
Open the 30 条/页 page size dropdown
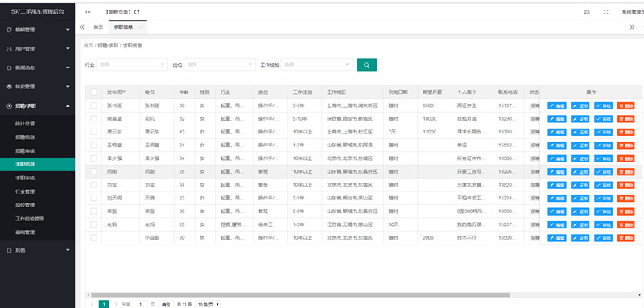tap(207, 304)
